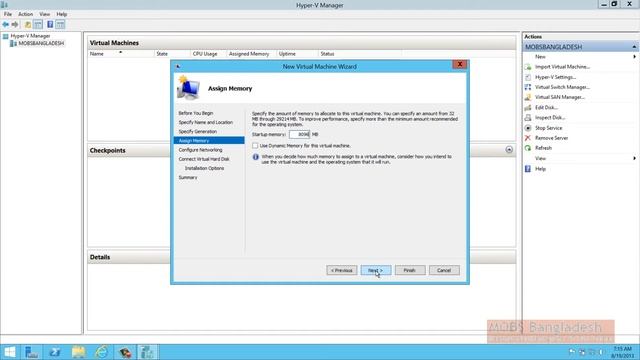The image size is (640, 360).
Task: Click the Virtual Switch Manager icon
Action: pyautogui.click(x=528, y=87)
